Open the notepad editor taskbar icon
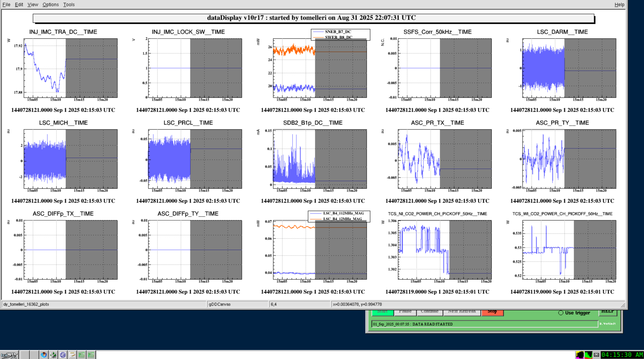Viewport: 644px width, 359px height. pyautogui.click(x=72, y=355)
